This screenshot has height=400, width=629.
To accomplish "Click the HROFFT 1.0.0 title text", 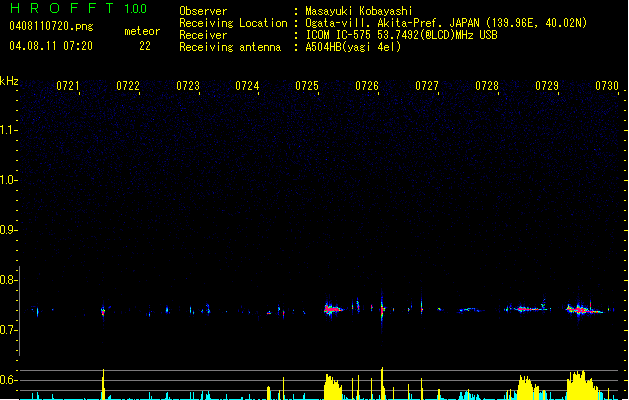I will coord(78,8).
